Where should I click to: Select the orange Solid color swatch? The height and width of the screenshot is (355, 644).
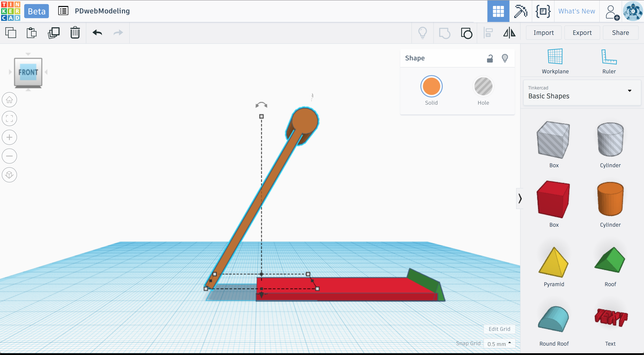point(431,87)
